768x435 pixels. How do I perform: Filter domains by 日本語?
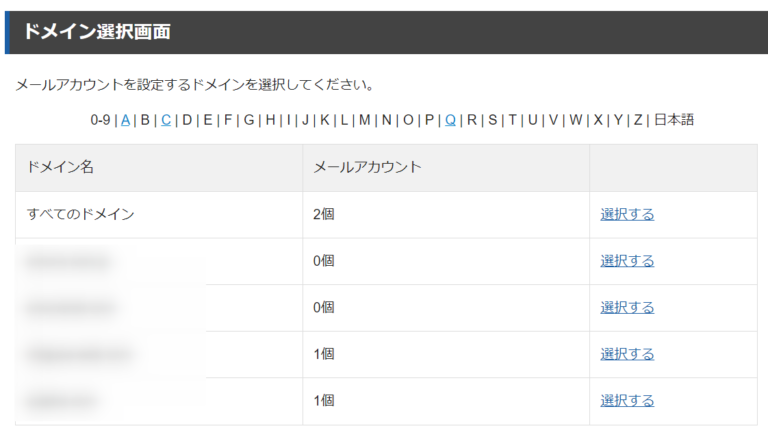(674, 120)
